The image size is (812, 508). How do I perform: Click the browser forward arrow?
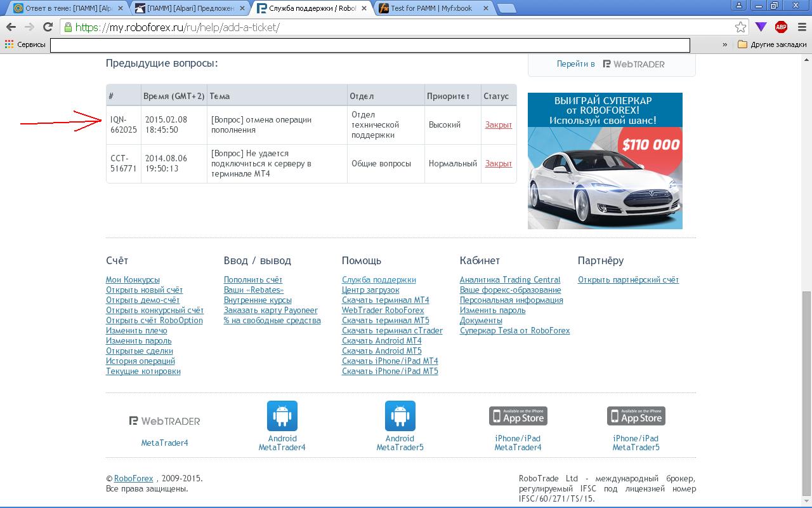(x=29, y=27)
